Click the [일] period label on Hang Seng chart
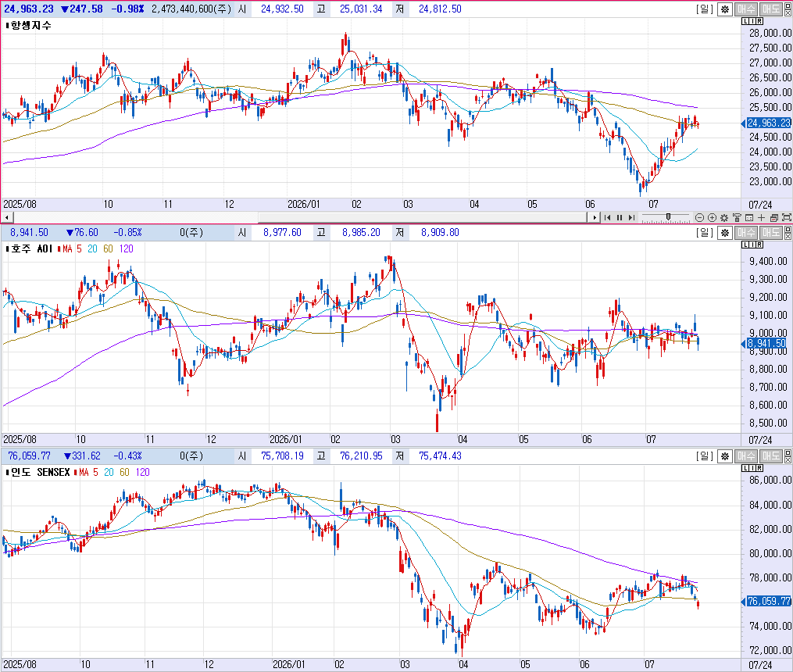Image resolution: width=793 pixels, height=672 pixels. [705, 9]
